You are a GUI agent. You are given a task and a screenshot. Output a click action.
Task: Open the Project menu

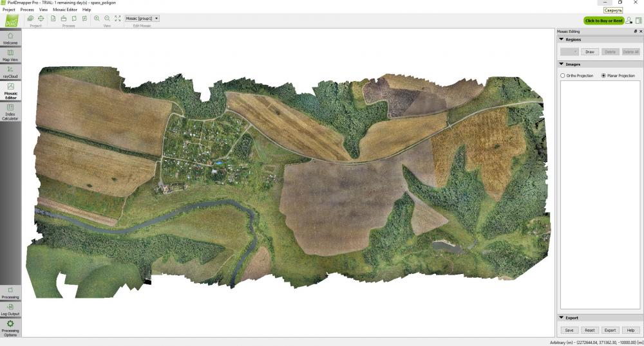(x=8, y=10)
